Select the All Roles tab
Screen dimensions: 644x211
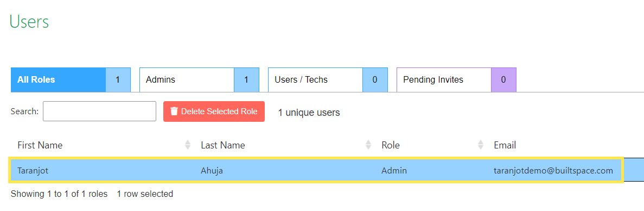click(71, 80)
